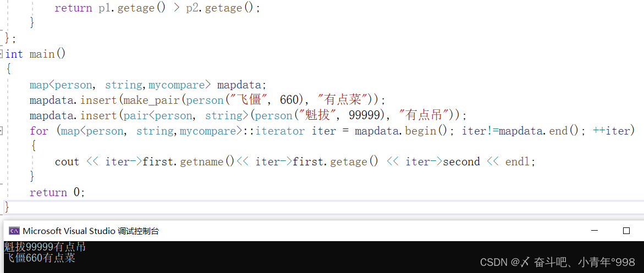Click the console output line 魁拔99999有点吊
644x273 pixels.
pos(45,247)
